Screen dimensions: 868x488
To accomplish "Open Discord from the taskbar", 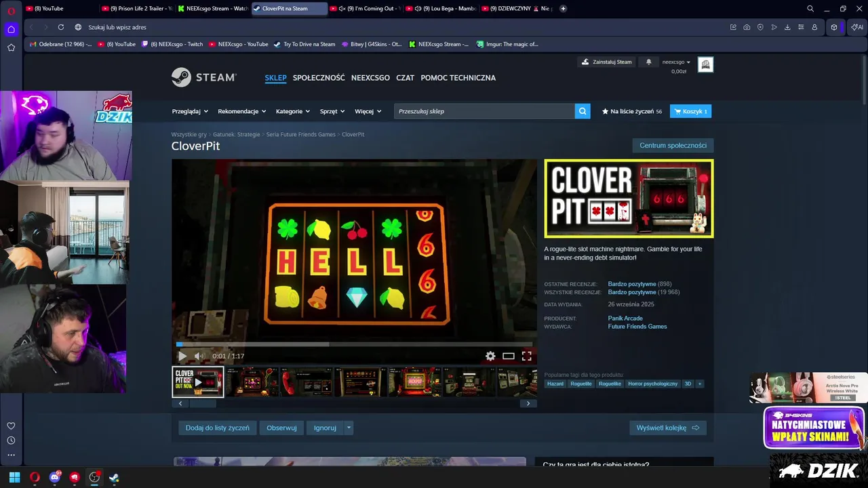I will click(55, 477).
